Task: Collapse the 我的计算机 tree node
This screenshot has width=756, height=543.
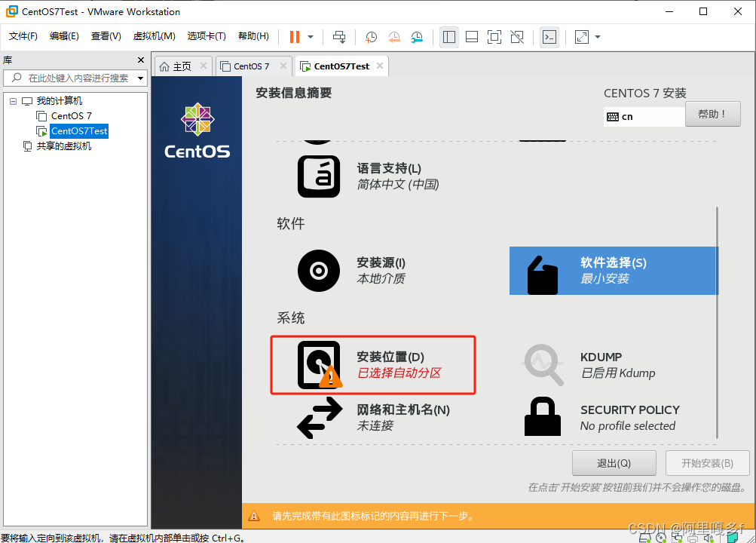Action: coord(12,100)
